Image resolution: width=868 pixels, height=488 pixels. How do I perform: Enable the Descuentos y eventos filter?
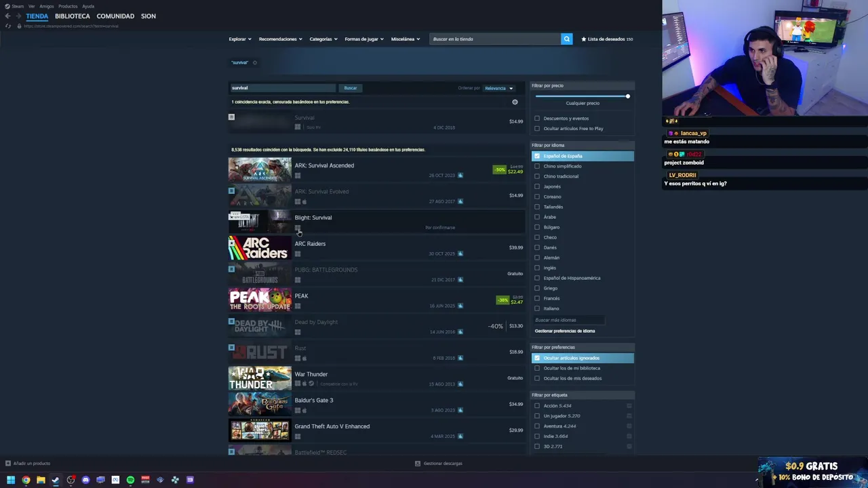tap(537, 118)
